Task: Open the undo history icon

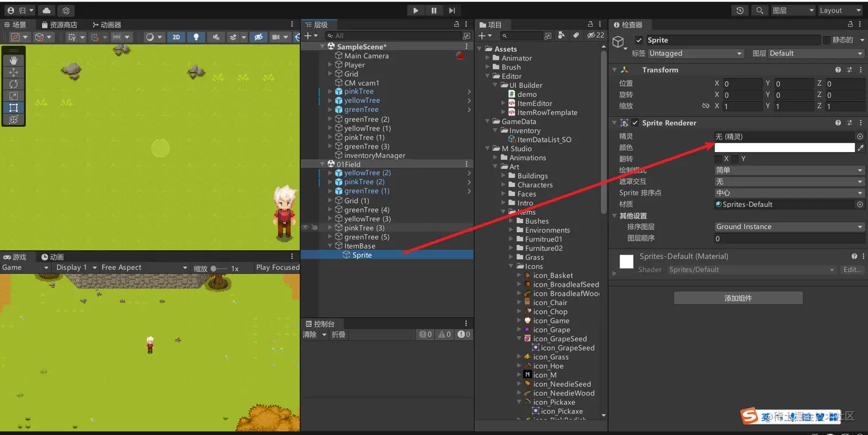Action: pyautogui.click(x=740, y=10)
